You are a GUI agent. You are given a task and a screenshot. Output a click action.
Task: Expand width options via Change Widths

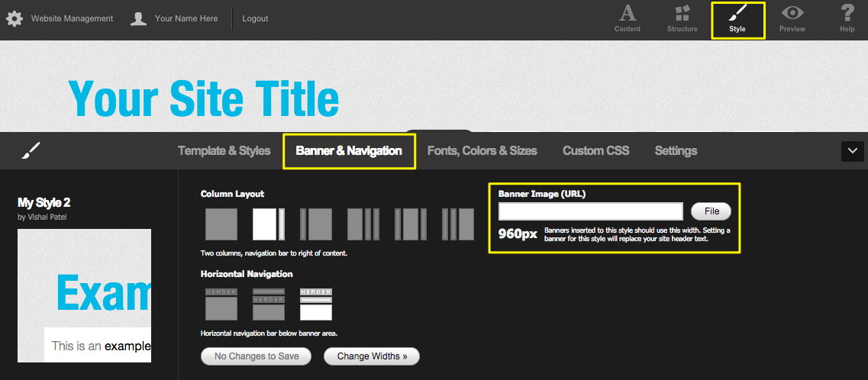(372, 356)
